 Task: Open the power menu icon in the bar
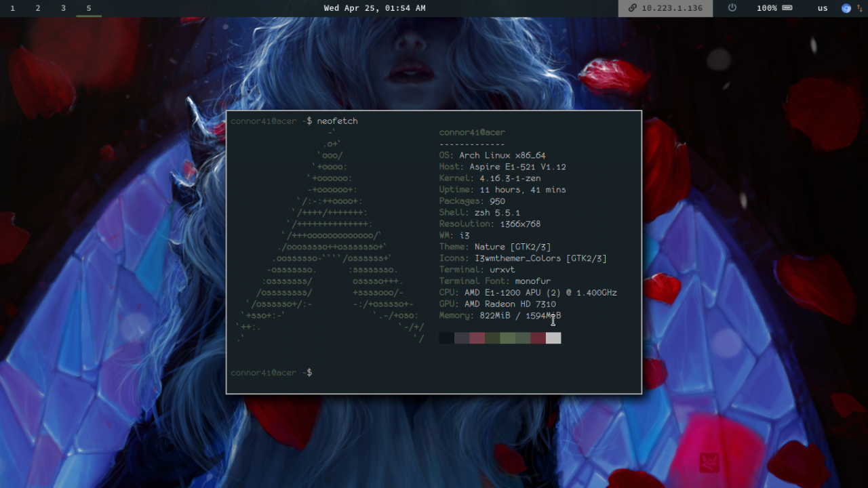pos(732,8)
